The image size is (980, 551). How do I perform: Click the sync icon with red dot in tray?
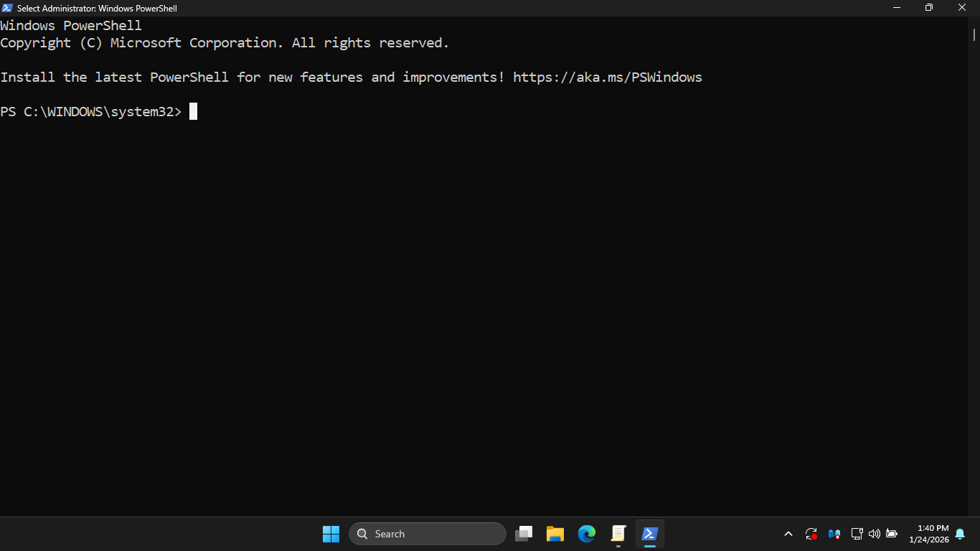[x=811, y=534]
